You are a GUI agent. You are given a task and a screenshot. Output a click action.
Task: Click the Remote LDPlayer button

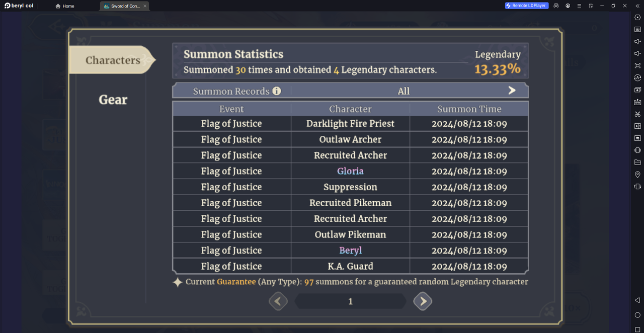tap(527, 6)
